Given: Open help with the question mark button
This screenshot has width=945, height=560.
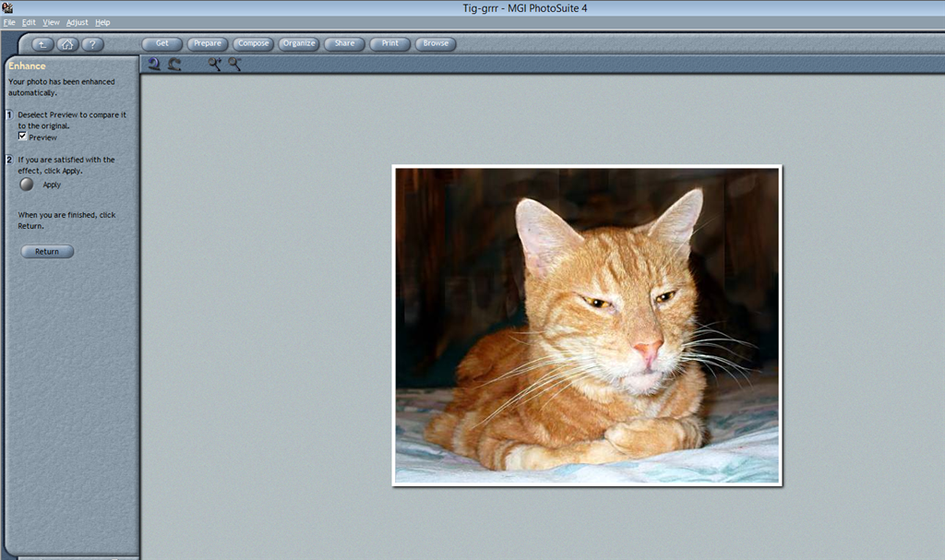Looking at the screenshot, I should pos(92,44).
